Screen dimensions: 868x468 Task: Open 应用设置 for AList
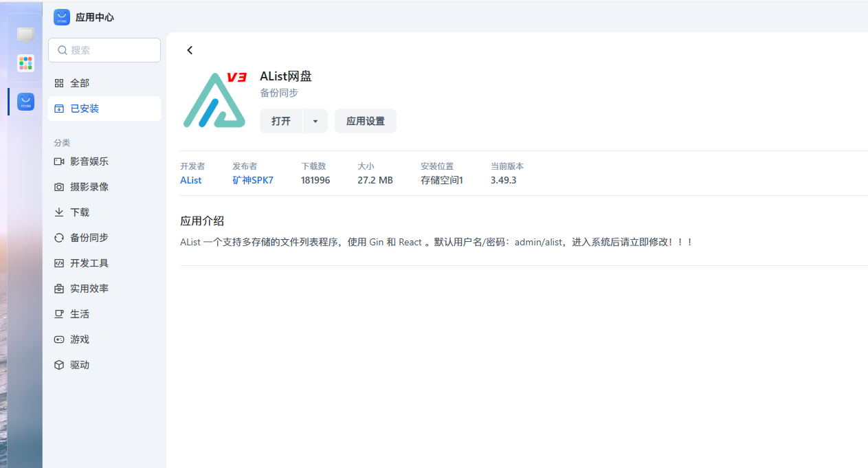pyautogui.click(x=366, y=121)
